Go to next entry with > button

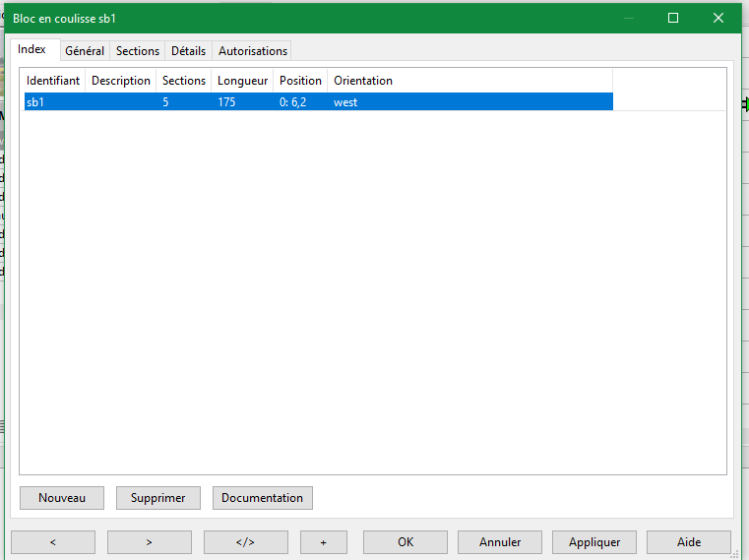tap(149, 542)
